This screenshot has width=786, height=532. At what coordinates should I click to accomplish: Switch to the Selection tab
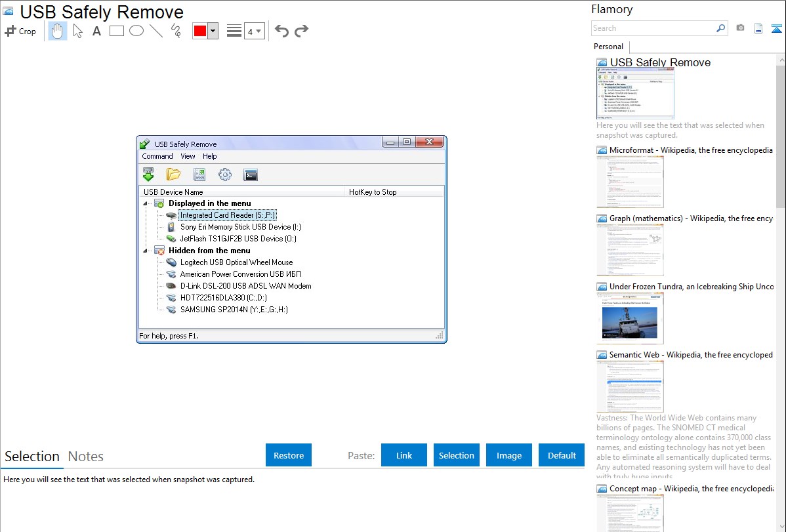point(32,457)
